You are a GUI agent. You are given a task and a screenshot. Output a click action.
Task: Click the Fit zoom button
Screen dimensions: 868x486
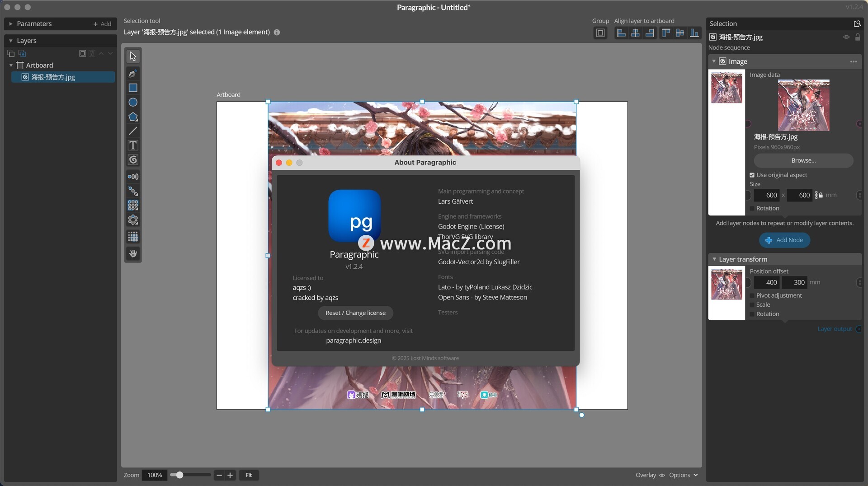click(x=249, y=475)
